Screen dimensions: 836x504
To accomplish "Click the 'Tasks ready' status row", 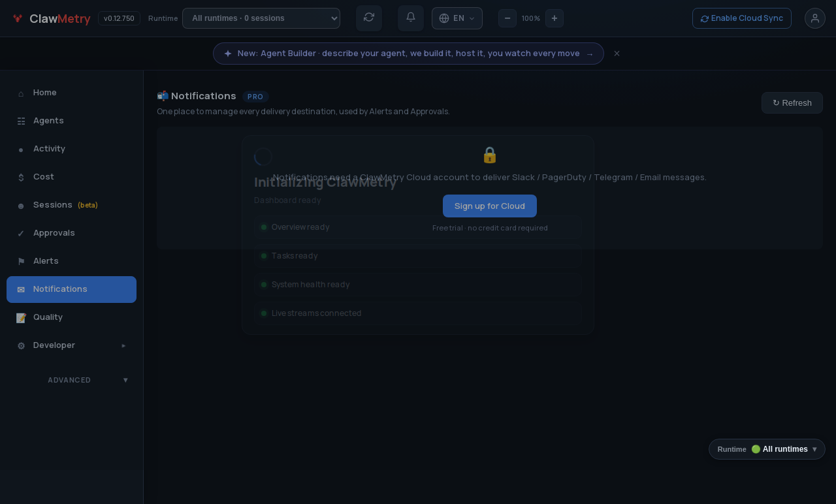I will [x=418, y=256].
